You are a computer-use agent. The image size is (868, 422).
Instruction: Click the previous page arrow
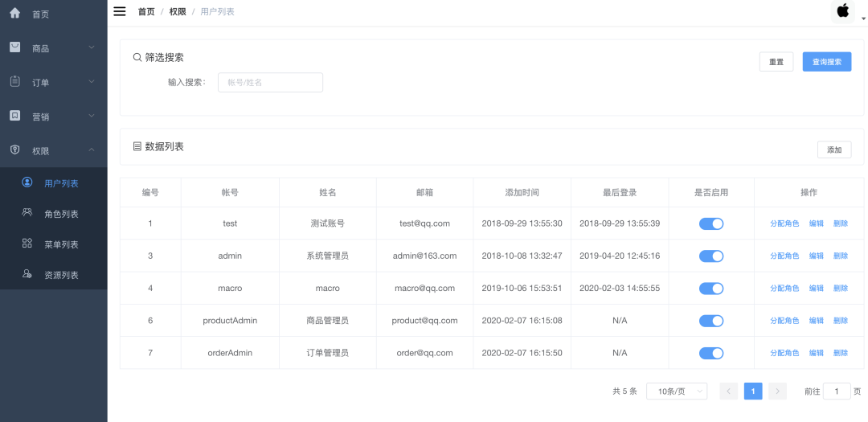pos(728,391)
